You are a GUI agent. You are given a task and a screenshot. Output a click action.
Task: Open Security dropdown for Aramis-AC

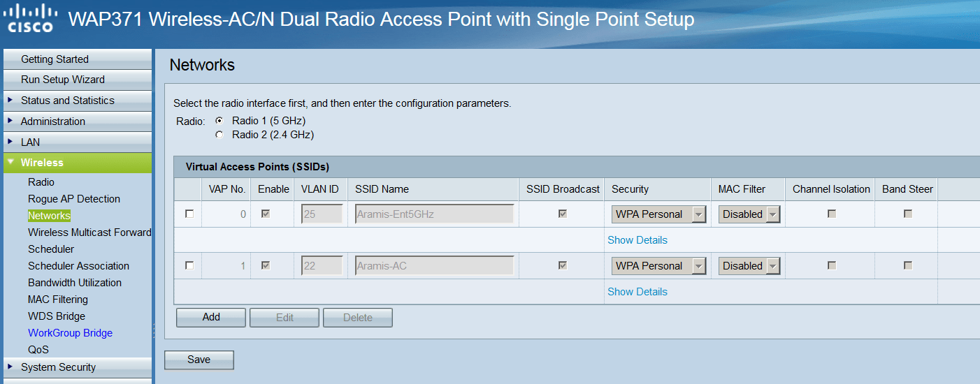click(658, 266)
